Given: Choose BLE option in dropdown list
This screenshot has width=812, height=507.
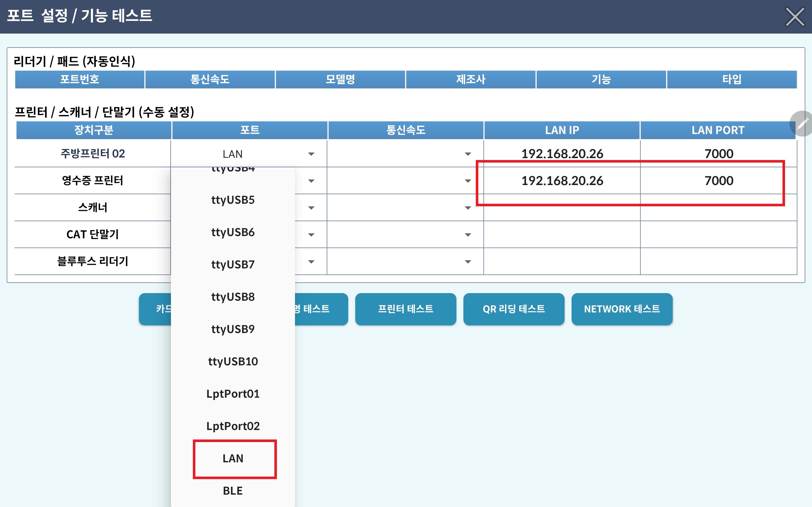Looking at the screenshot, I should click(233, 491).
